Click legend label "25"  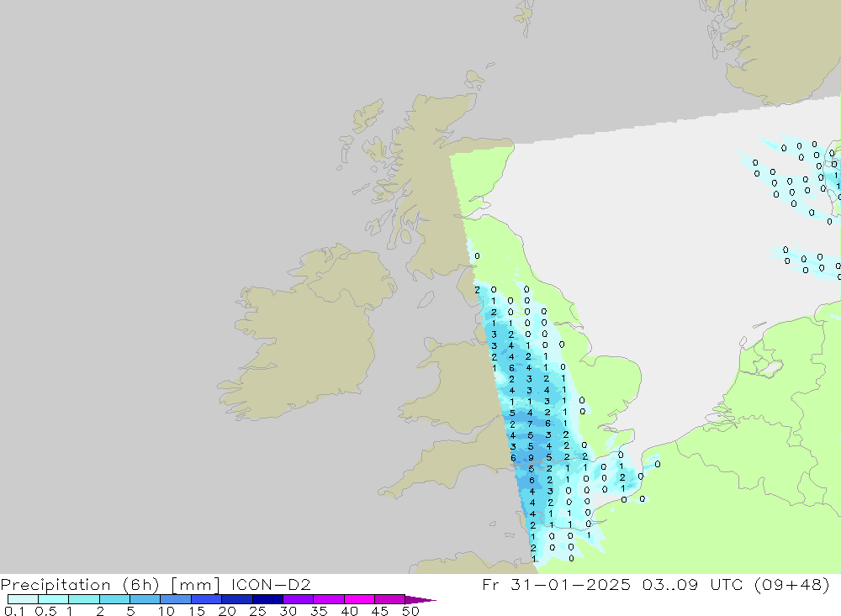point(258,611)
